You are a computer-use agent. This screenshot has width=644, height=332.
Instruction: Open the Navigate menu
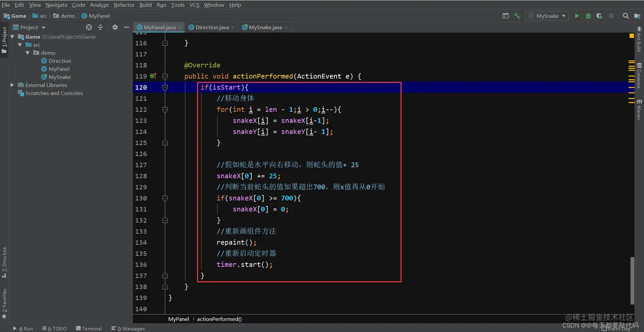[56, 5]
